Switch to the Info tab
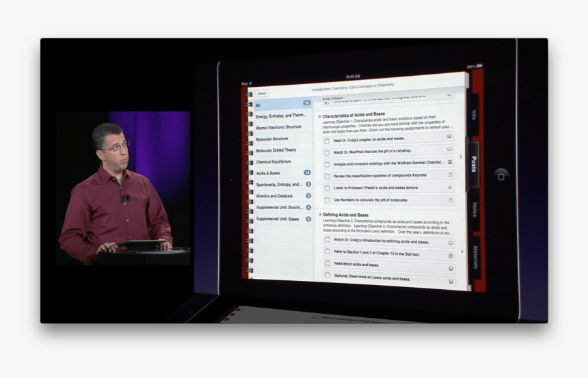Viewport: 588px width, 378px height. pyautogui.click(x=474, y=115)
